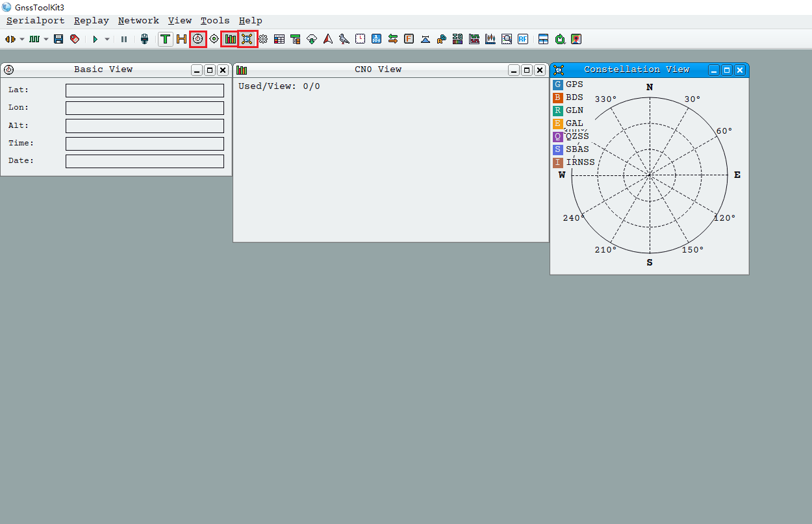Open the Serialport menu
This screenshot has height=524, width=812.
36,21
